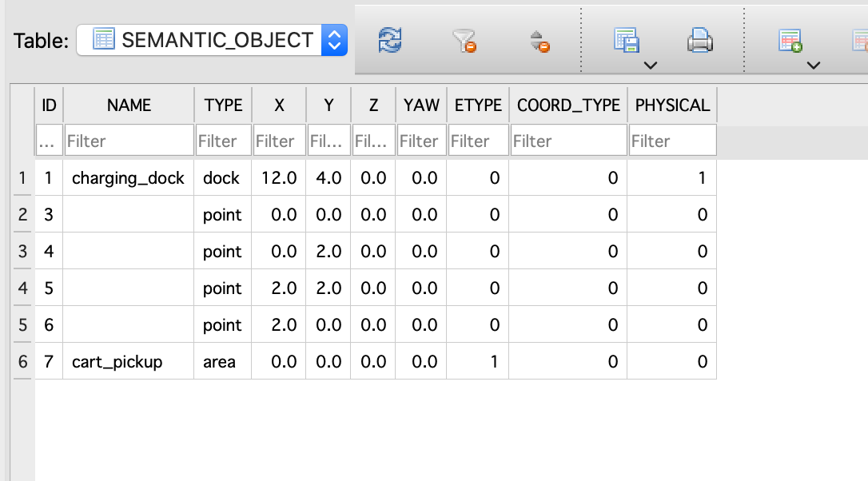Click the PHYSICAL column header
Image resolution: width=868 pixels, height=481 pixels.
coord(672,105)
